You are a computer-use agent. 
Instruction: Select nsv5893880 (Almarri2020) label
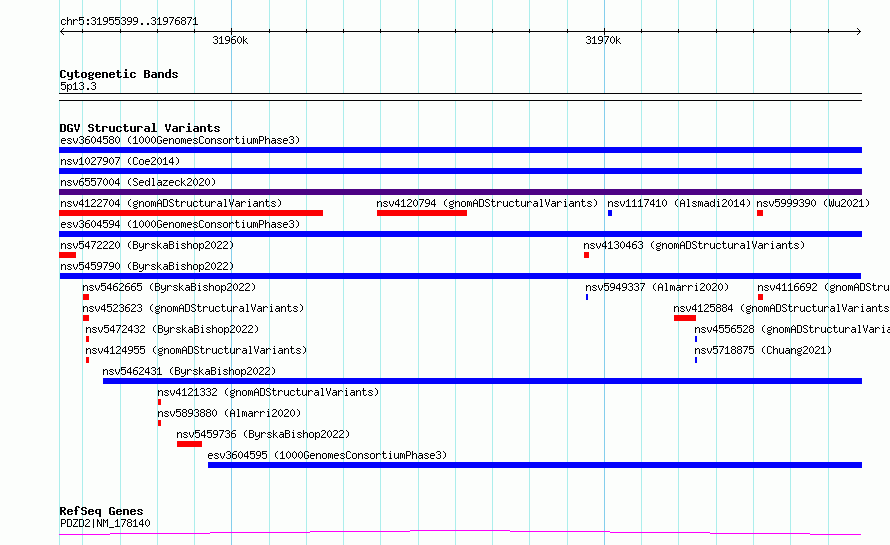(x=229, y=413)
